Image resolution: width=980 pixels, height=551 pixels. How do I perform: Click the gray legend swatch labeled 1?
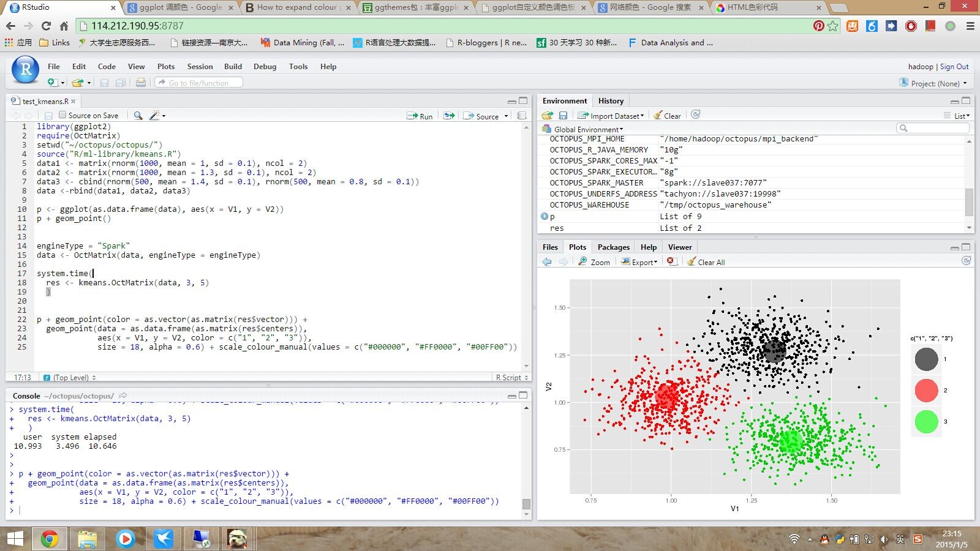coord(926,359)
